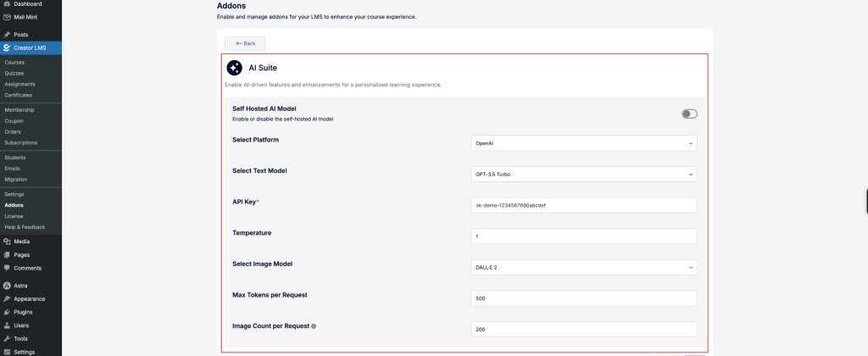Navigate to Settings under Creator LMS
The image size is (868, 356).
[14, 194]
